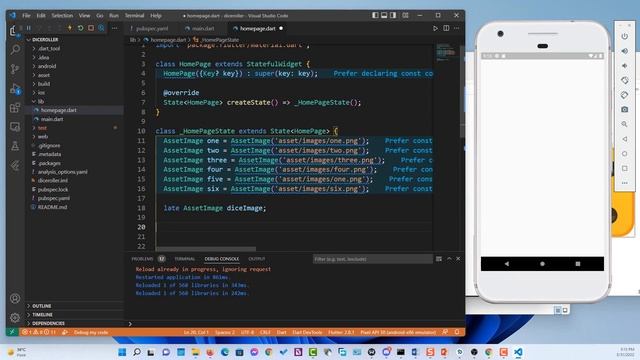640x360 pixels.
Task: Run the file with the play icon
Action: 435,28
